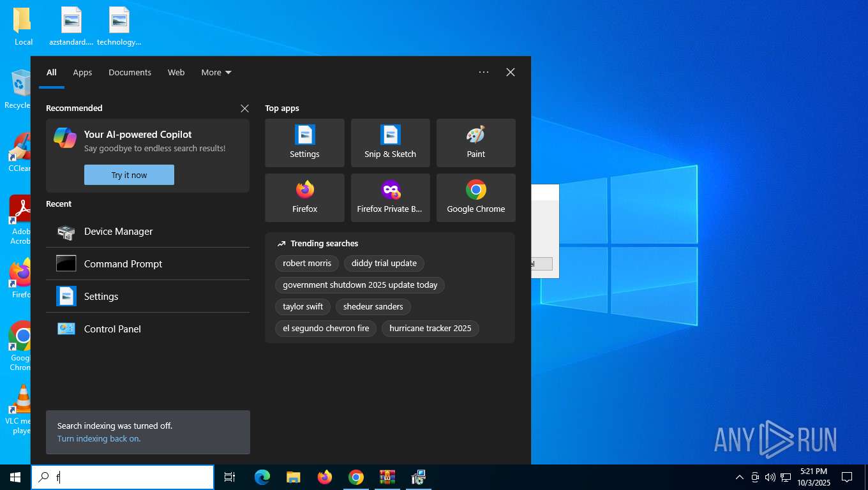Screen dimensions: 868x490
Task: Search trending hurricane tracker 2025
Action: click(430, 329)
